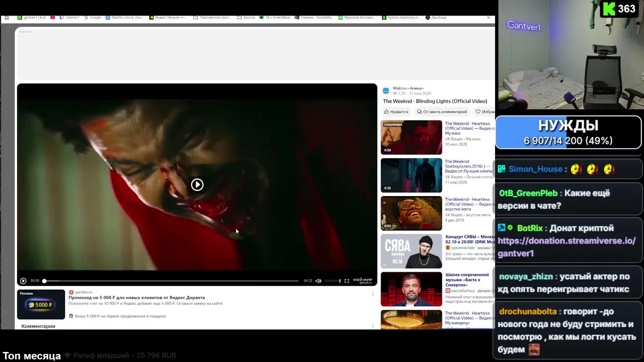The width and height of the screenshot is (644, 362).
Task: Open the TB – GreenWave bookmark
Action: [275, 18]
